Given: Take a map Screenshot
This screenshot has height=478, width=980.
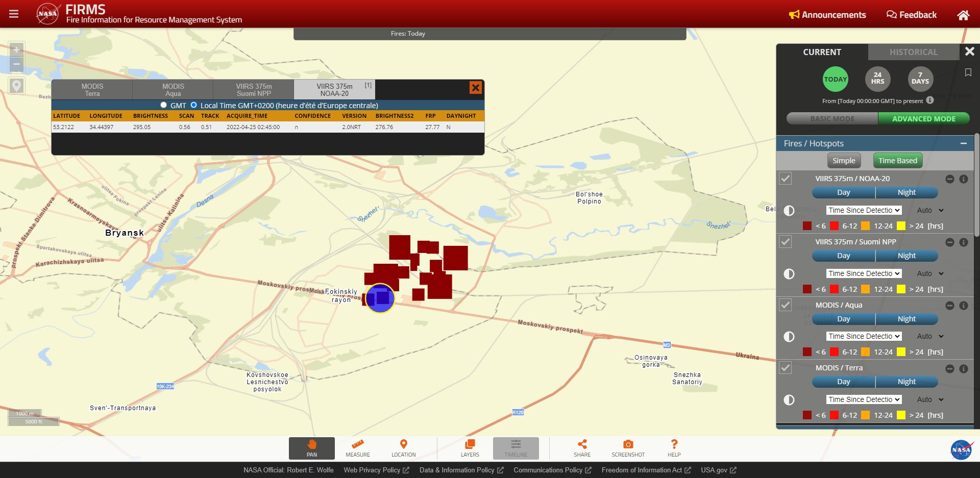Looking at the screenshot, I should [x=628, y=448].
